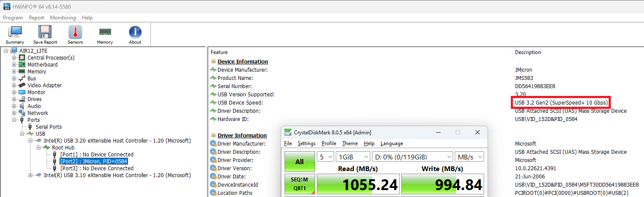
Task: Click the Feature column header
Action: pos(219,52)
